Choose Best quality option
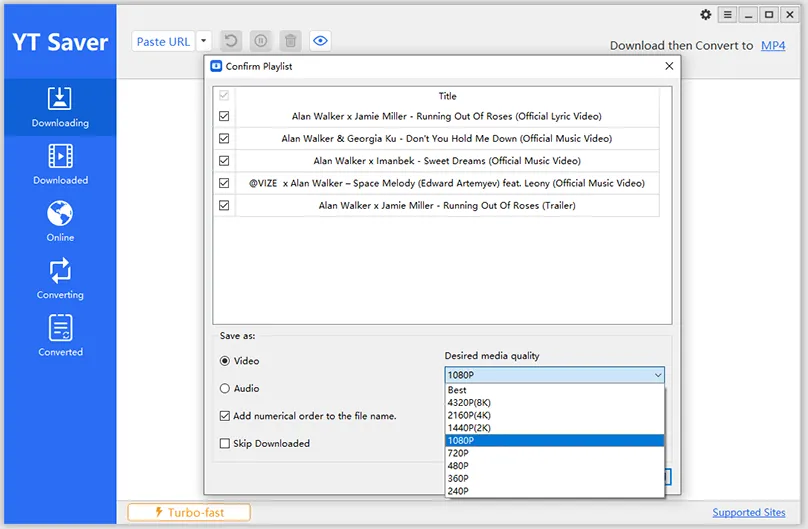The image size is (808, 529). point(554,390)
